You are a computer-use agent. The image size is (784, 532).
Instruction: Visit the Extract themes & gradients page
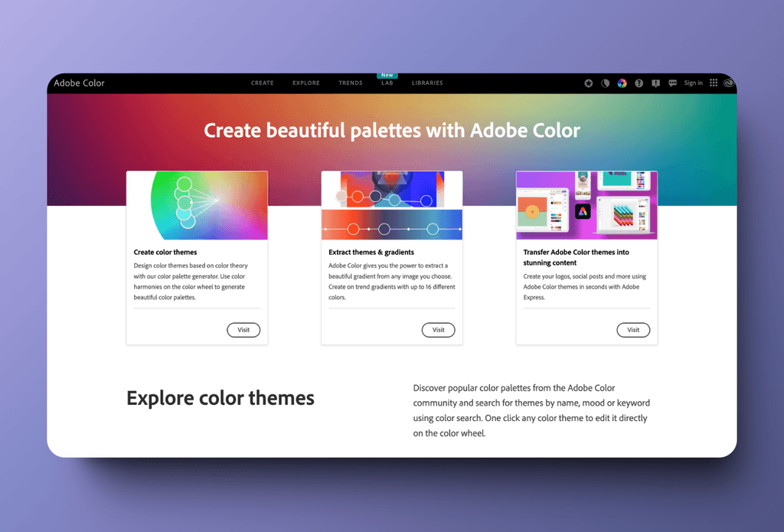438,330
